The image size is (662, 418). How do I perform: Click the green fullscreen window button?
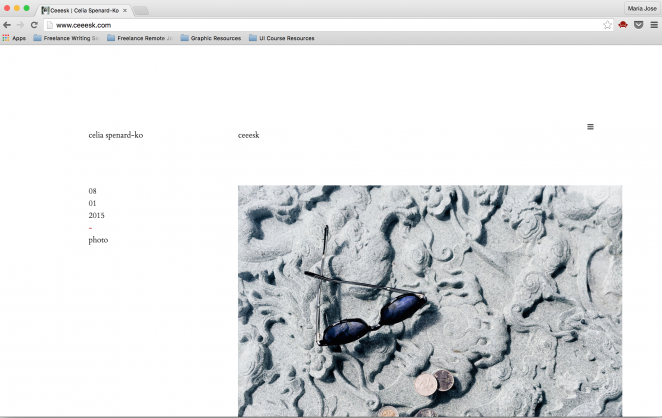click(26, 8)
